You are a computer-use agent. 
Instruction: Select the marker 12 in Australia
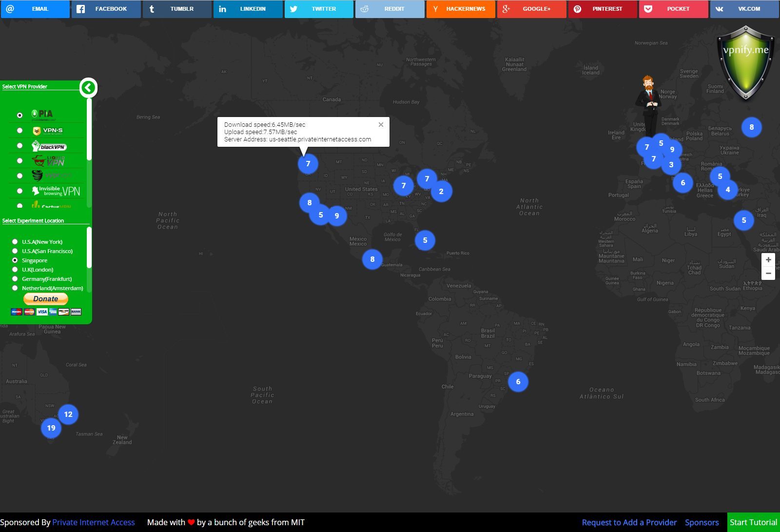tap(68, 414)
